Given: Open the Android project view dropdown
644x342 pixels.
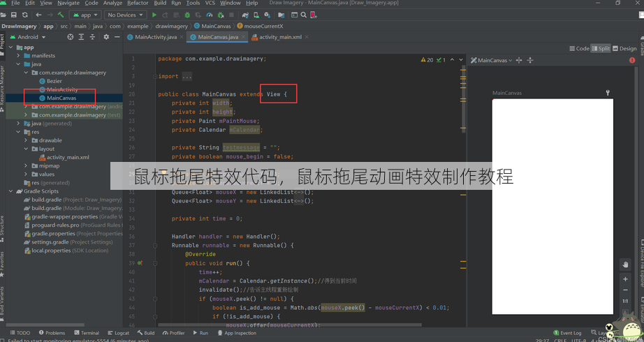Looking at the screenshot, I should click(x=28, y=37).
